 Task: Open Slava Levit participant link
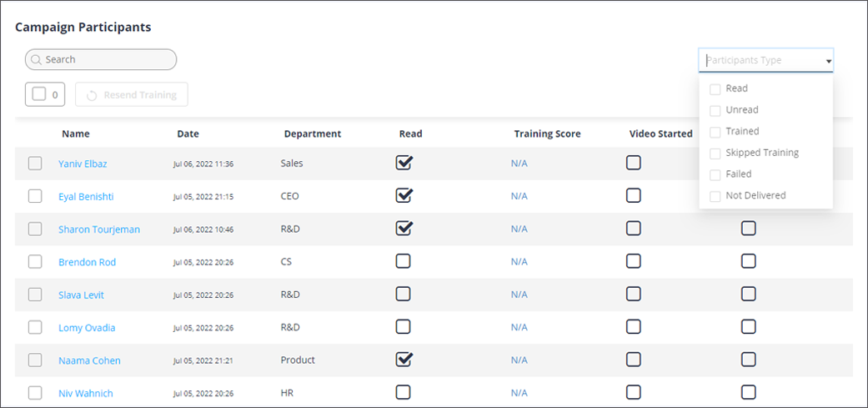(81, 295)
